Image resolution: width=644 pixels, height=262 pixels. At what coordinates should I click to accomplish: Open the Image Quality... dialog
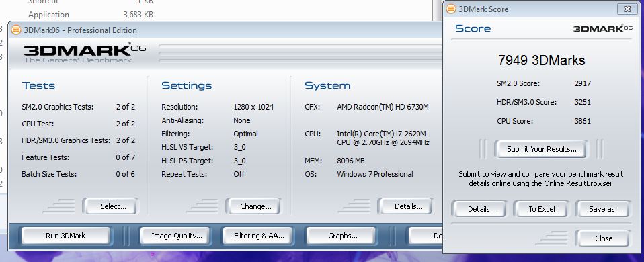(175, 236)
